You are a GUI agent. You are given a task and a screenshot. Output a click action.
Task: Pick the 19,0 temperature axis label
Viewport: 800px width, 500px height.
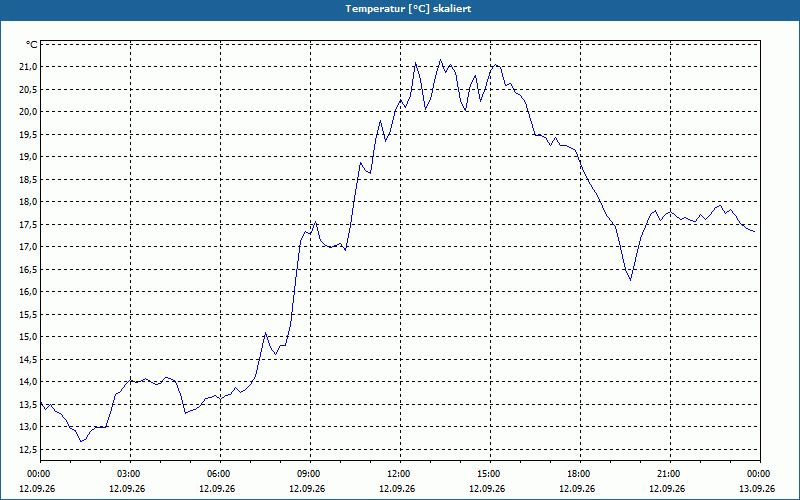click(28, 157)
